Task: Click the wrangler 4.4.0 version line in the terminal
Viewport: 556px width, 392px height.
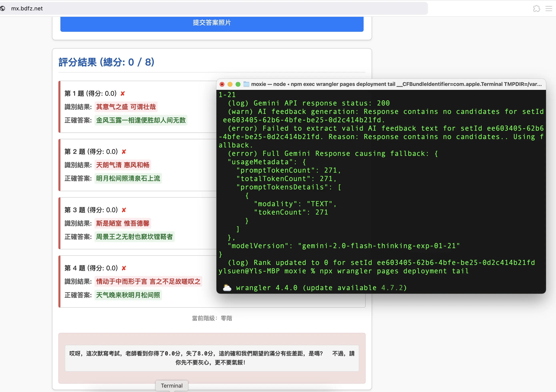Action: pyautogui.click(x=321, y=288)
